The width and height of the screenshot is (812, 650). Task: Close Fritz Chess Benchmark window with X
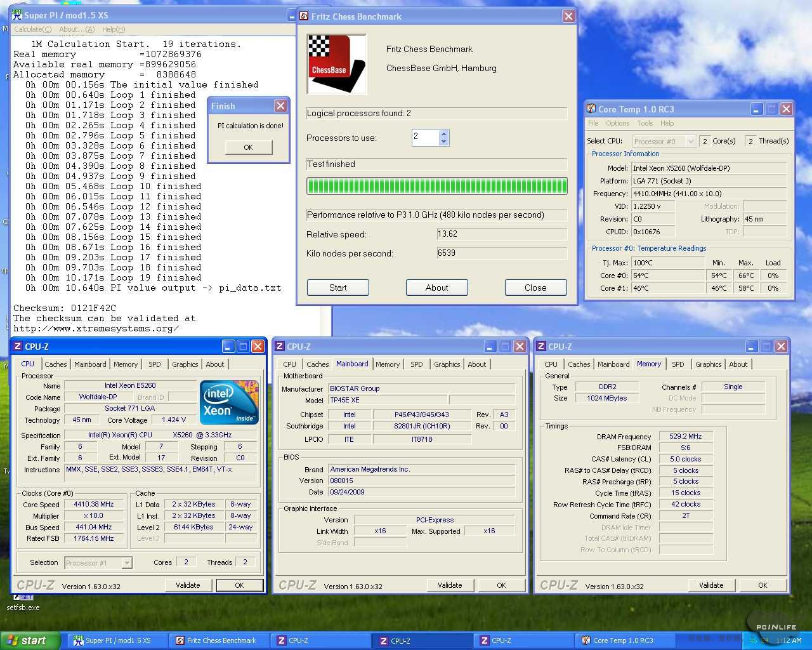(x=568, y=17)
